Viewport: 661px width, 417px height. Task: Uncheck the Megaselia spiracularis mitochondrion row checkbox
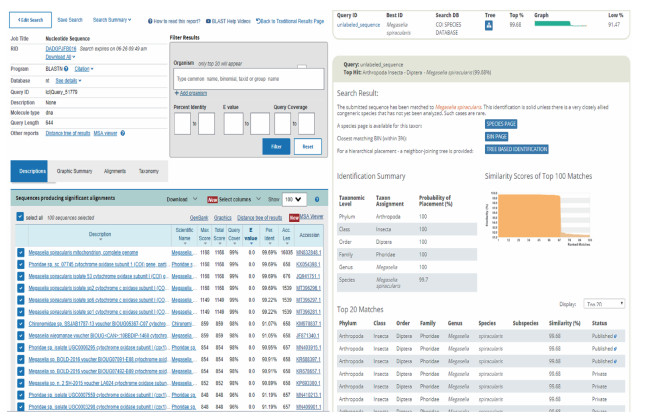[x=21, y=253]
